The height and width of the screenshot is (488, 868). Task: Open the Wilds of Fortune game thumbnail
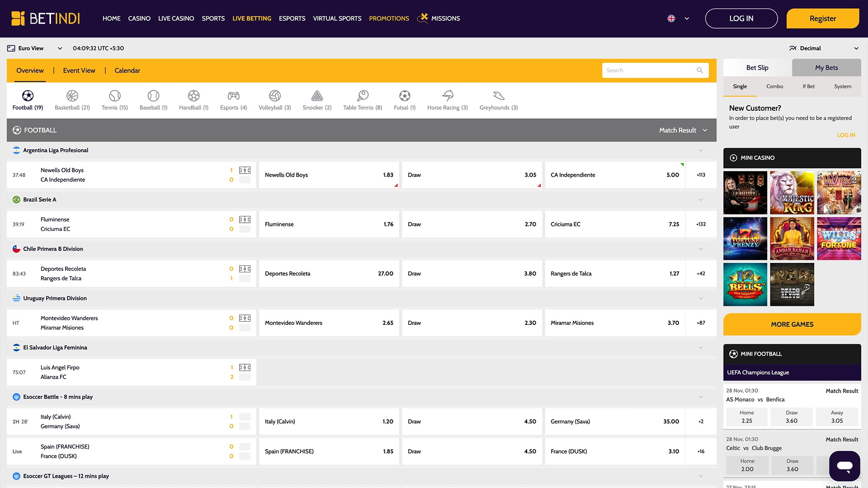coord(839,239)
